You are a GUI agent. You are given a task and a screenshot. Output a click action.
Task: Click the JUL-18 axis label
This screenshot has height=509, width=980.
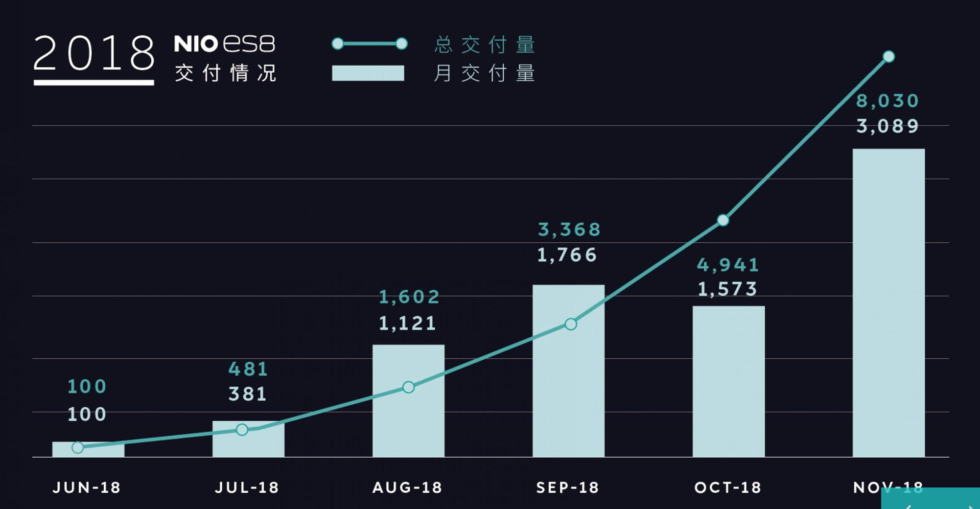click(x=247, y=487)
